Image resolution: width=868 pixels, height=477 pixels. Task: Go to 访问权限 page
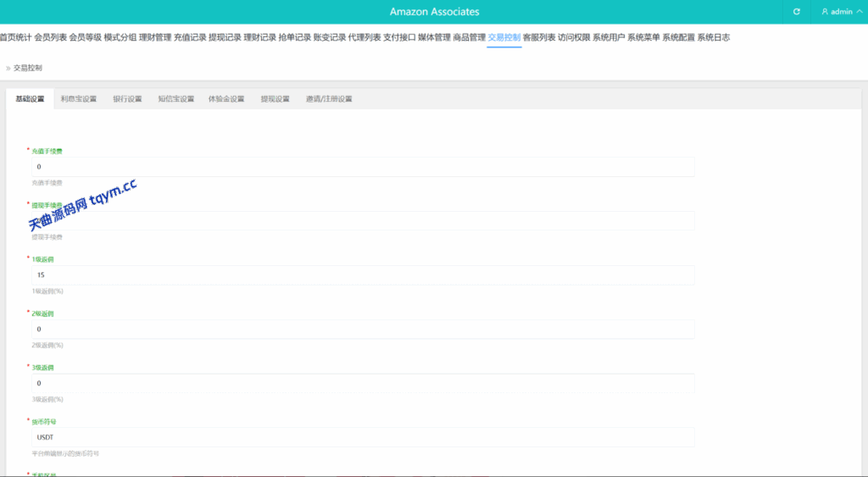[574, 37]
